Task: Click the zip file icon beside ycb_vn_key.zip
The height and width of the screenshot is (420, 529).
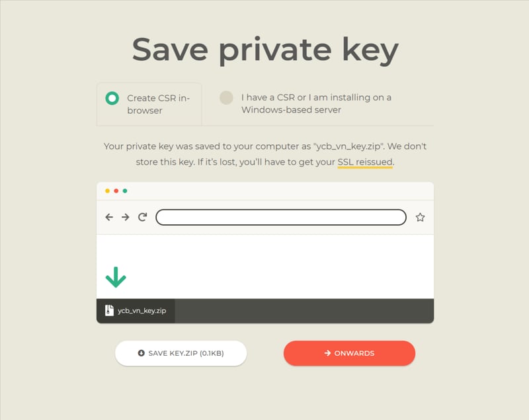Action: (109, 311)
